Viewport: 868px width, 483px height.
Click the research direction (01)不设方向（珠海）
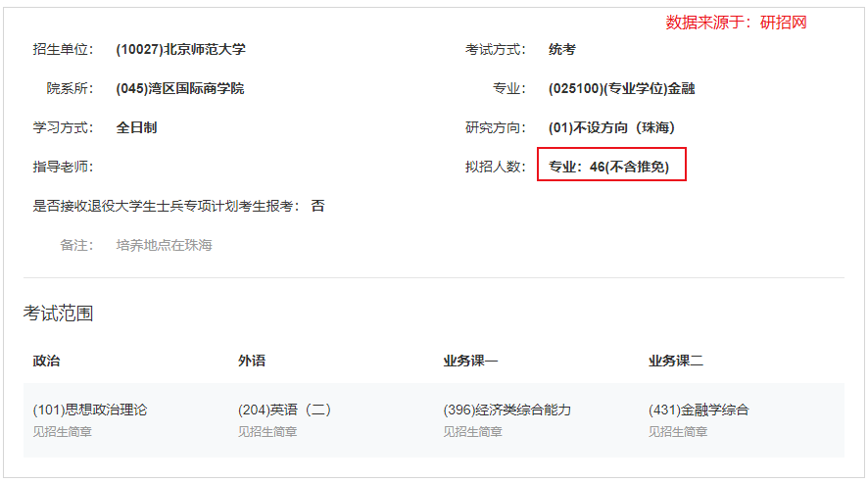point(611,128)
